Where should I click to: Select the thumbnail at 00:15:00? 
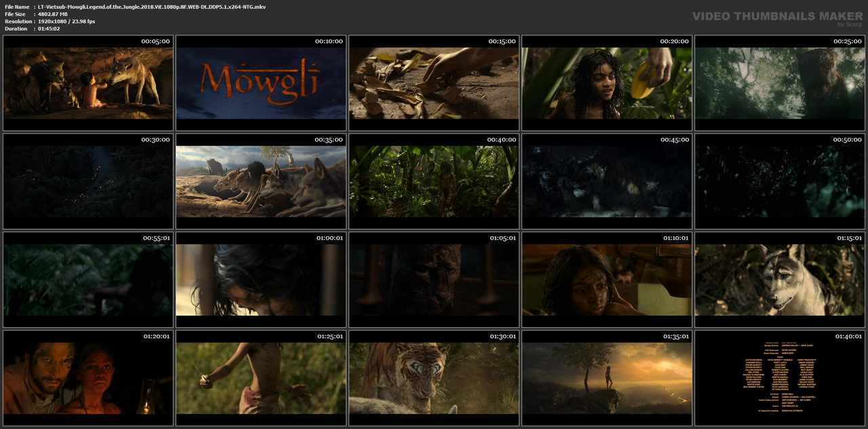pos(434,83)
